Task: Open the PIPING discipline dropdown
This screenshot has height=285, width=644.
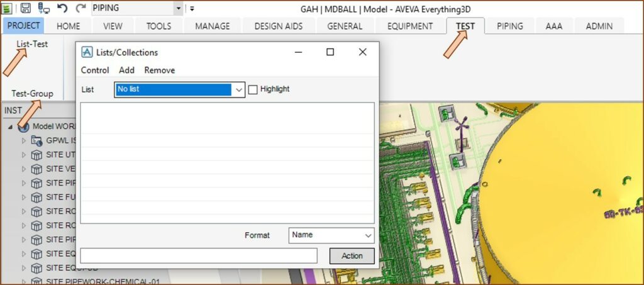Action: click(178, 8)
